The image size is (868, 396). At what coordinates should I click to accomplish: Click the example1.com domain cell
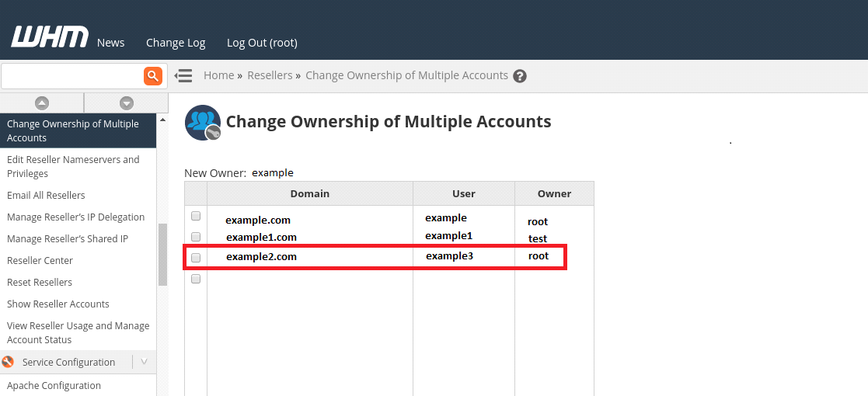261,238
